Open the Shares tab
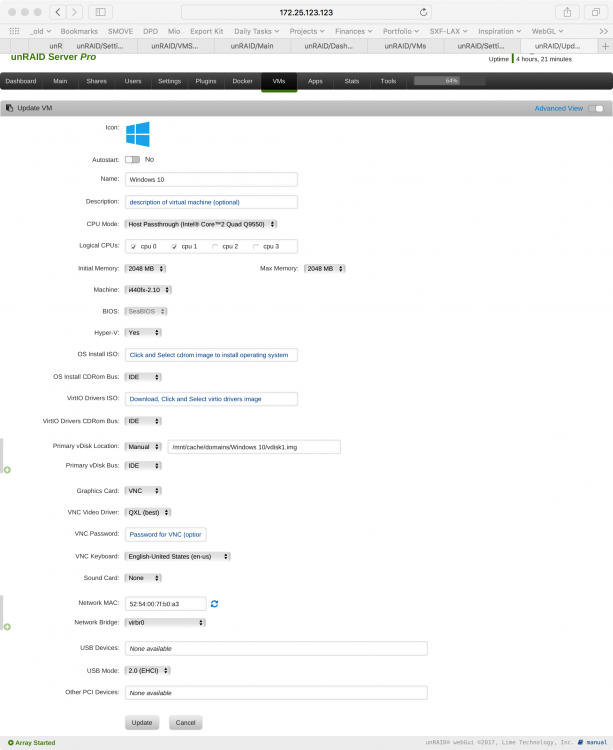This screenshot has height=750, width=613. point(97,81)
